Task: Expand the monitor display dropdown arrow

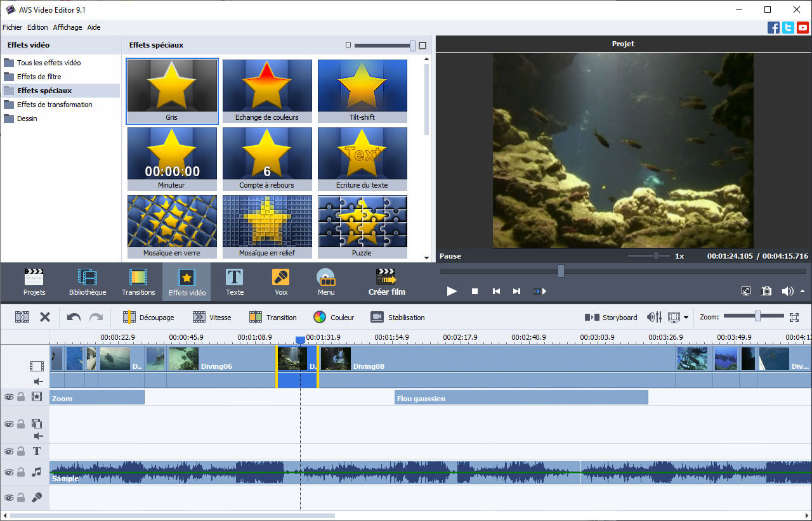Action: point(686,318)
